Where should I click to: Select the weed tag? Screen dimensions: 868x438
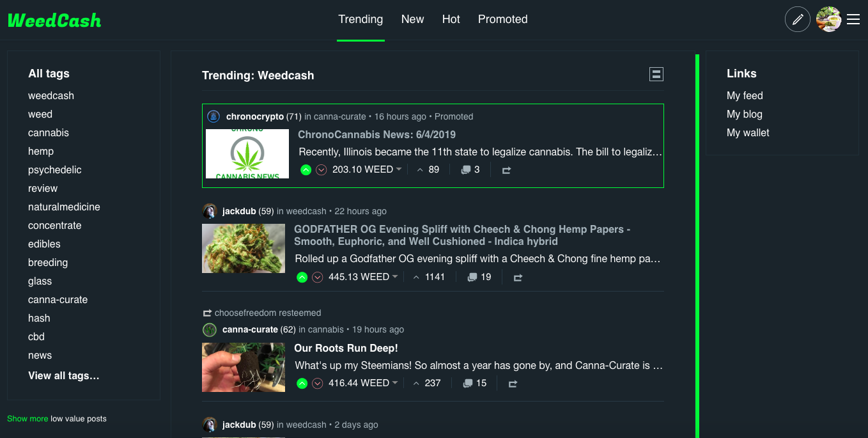click(40, 114)
